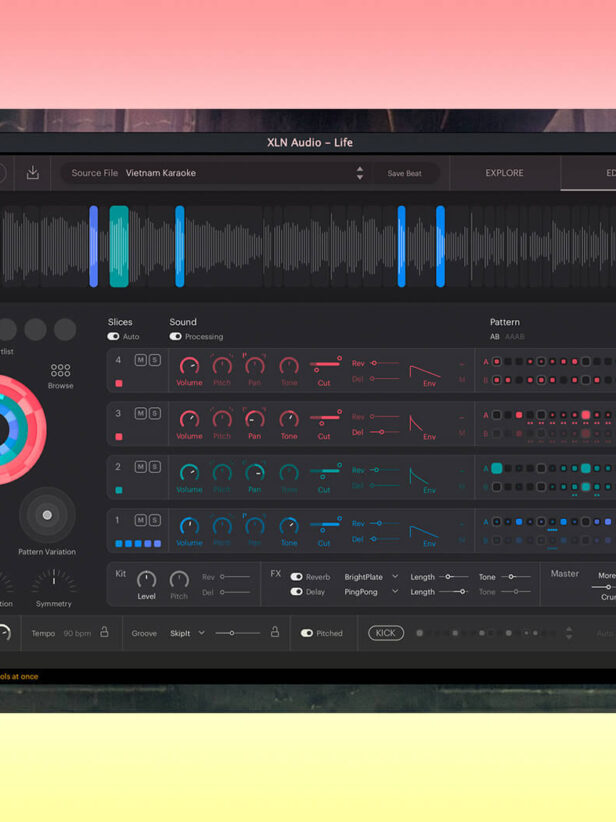Click the Symmetry dial
This screenshot has width=616, height=822.
[x=53, y=582]
